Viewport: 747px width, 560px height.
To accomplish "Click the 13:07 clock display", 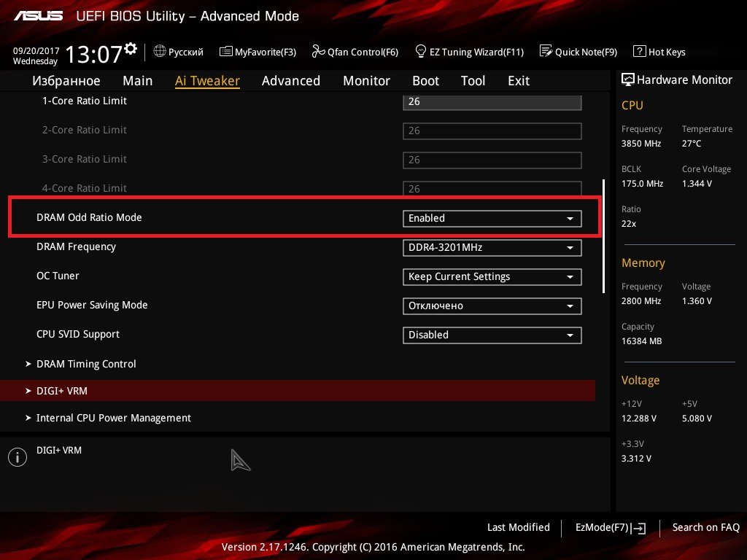I will coord(93,54).
